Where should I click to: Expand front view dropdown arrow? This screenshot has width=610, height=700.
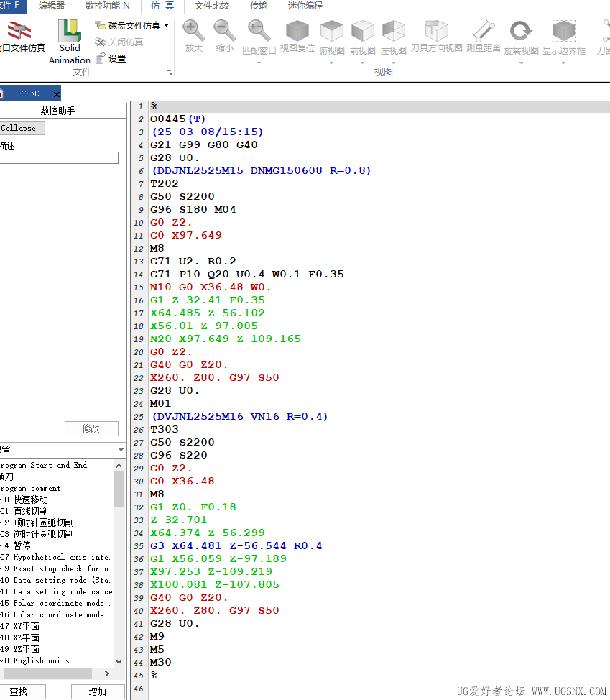pyautogui.click(x=362, y=63)
